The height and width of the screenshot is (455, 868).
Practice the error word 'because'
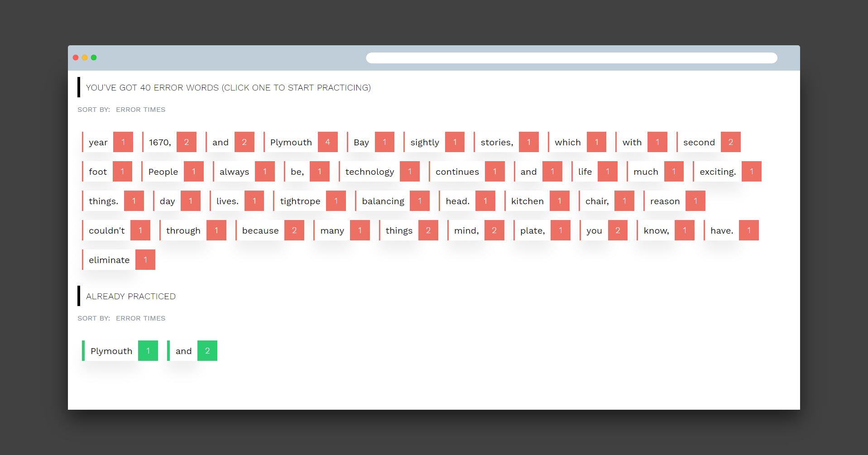(270, 230)
